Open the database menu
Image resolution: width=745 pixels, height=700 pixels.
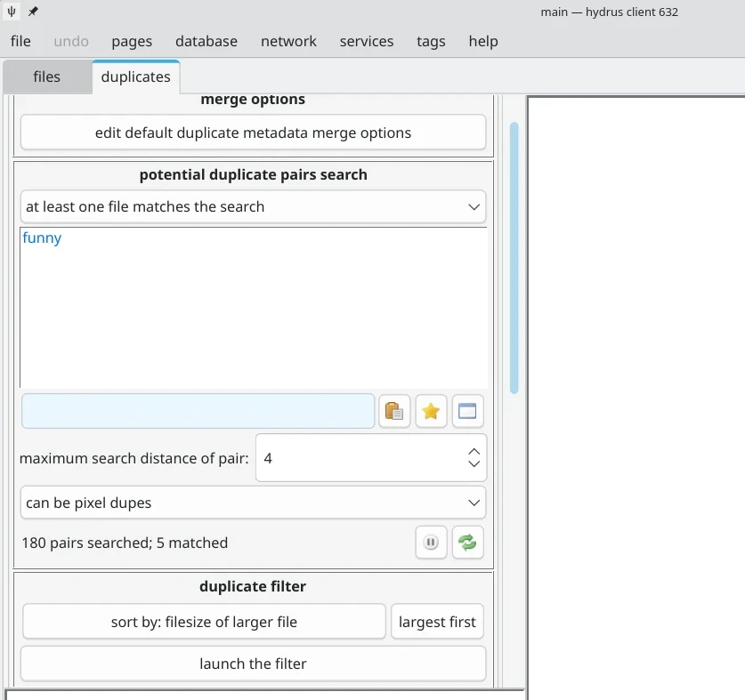[206, 41]
